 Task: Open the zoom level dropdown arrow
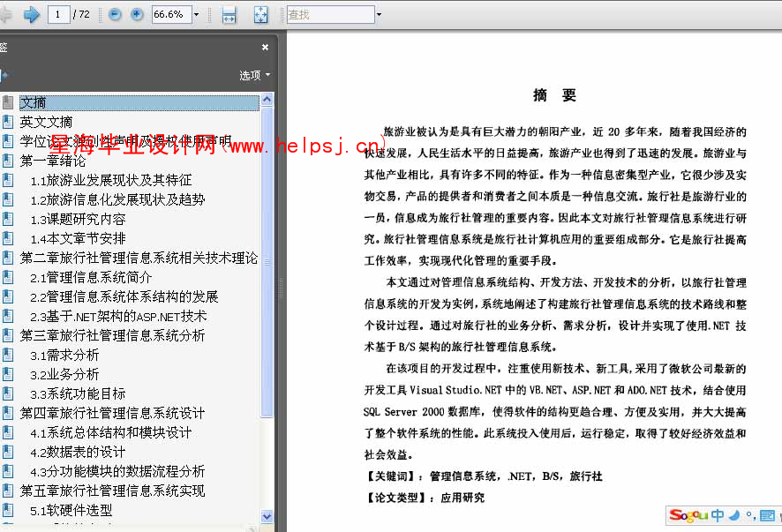click(197, 14)
